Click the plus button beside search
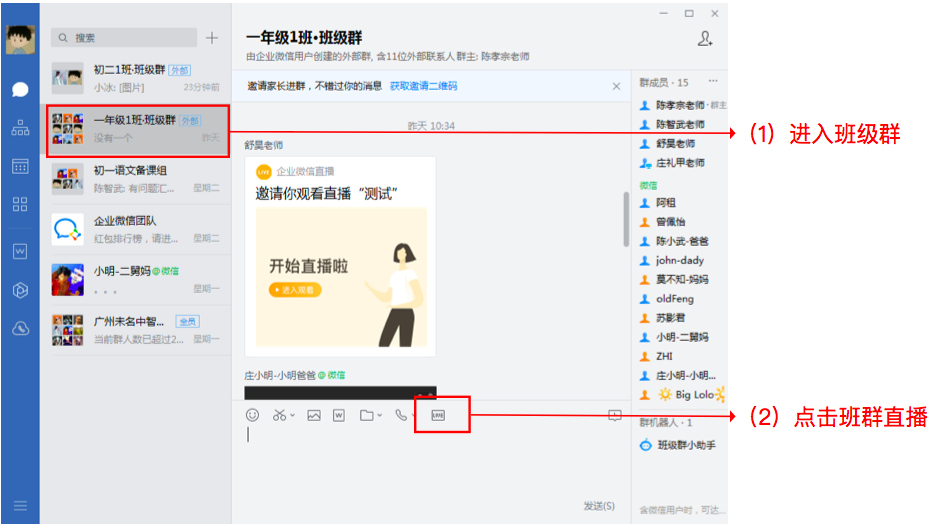This screenshot has width=930, height=530. 212,38
